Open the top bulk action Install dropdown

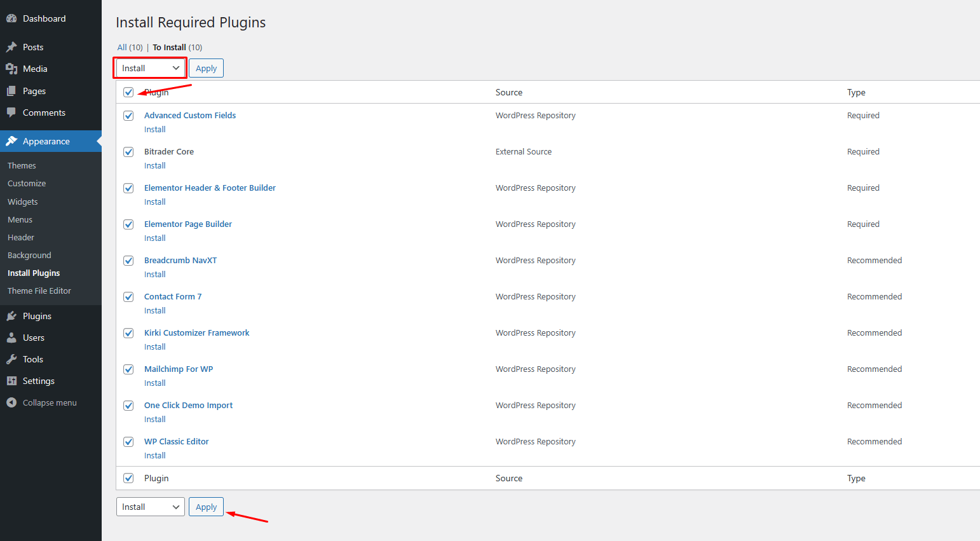(150, 68)
